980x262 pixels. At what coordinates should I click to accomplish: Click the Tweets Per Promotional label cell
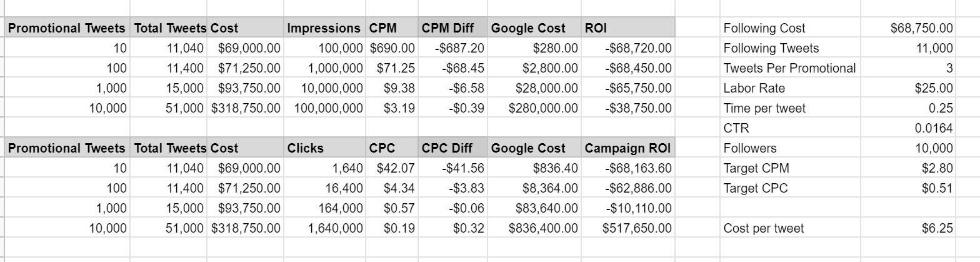(x=789, y=68)
